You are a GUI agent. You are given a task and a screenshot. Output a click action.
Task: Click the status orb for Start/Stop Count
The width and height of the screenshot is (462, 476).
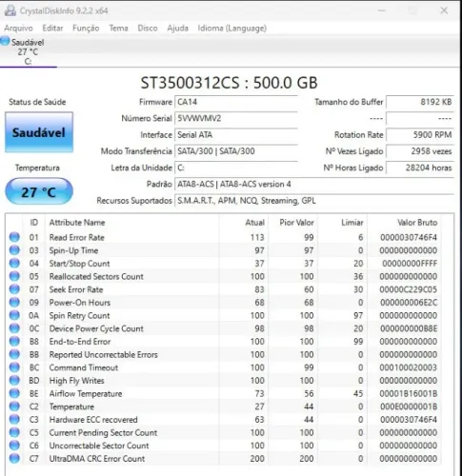pyautogui.click(x=14, y=263)
